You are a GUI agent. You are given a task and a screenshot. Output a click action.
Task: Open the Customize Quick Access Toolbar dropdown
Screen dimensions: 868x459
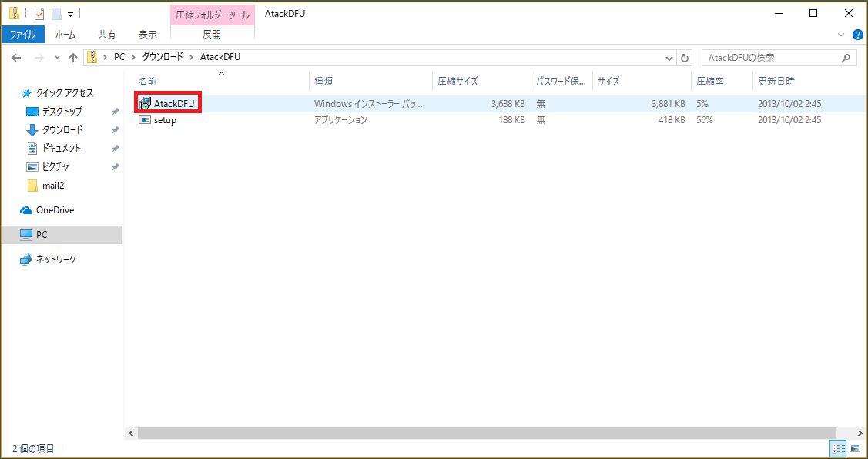coord(70,15)
